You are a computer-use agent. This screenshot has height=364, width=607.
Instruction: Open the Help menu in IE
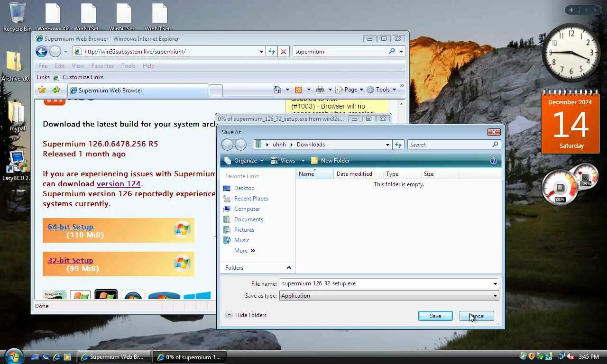[148, 66]
